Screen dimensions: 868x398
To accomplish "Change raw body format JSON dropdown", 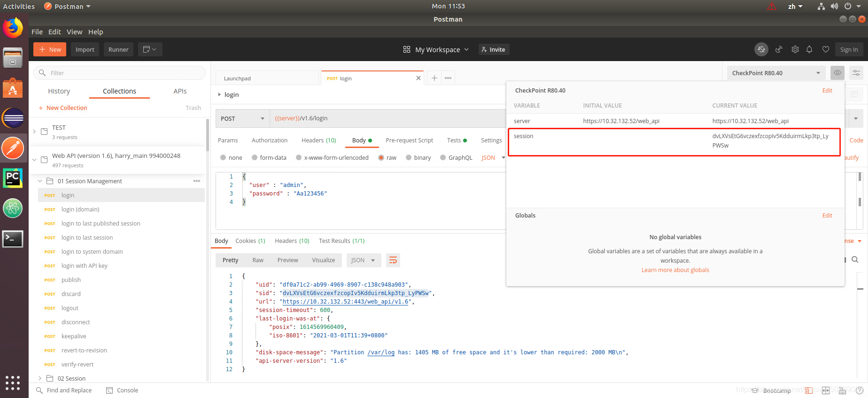I will [493, 157].
